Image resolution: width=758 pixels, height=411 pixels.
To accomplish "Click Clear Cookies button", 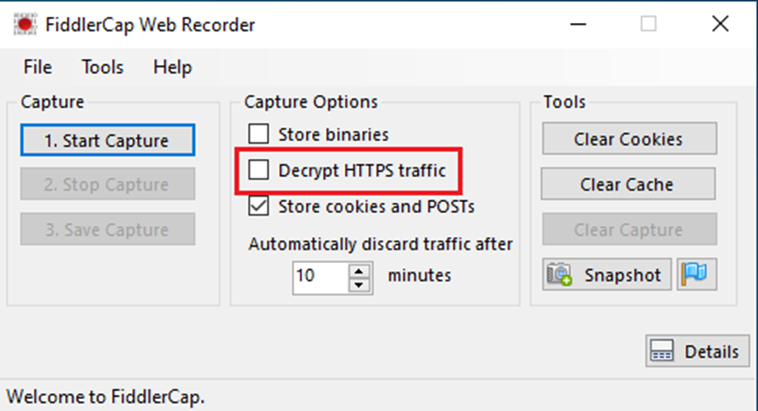I will click(629, 139).
